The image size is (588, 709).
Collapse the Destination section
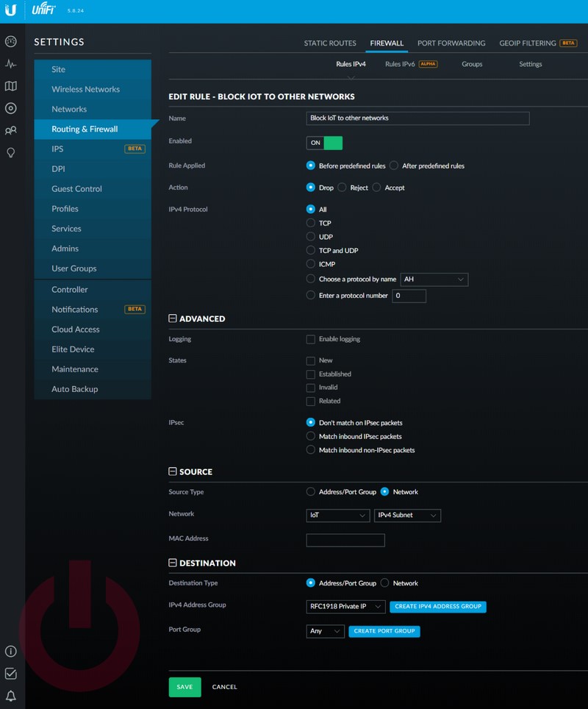[172, 563]
